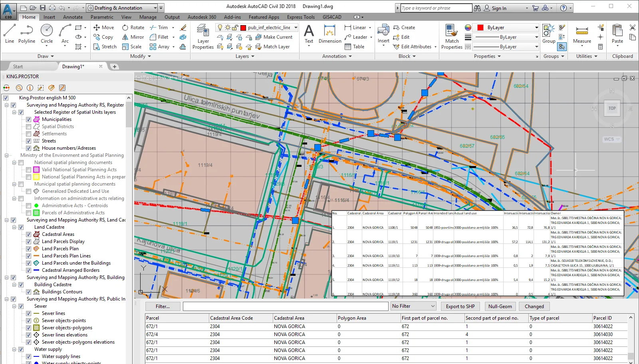This screenshot has height=364, width=639.
Task: Collapse the Land Cadastre tree node
Action: 14,227
